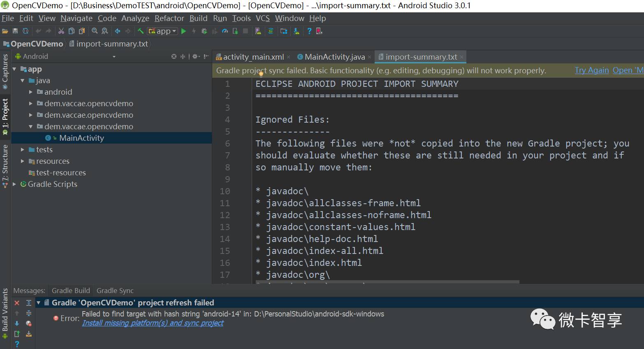This screenshot has height=349, width=644.
Task: Open the Tools menu
Action: pos(241,18)
